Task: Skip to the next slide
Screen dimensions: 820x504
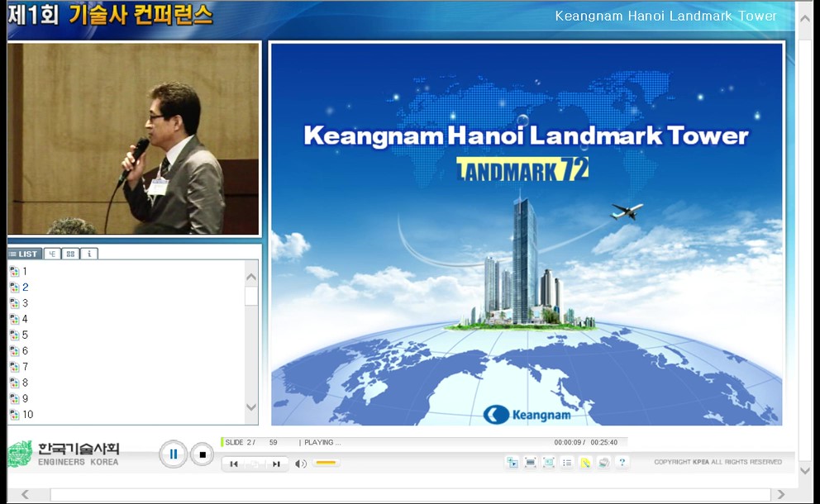Action: tap(276, 464)
